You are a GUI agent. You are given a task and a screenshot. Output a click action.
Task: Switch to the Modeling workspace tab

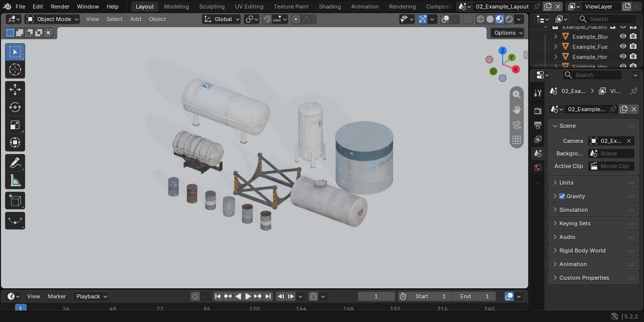(x=177, y=6)
